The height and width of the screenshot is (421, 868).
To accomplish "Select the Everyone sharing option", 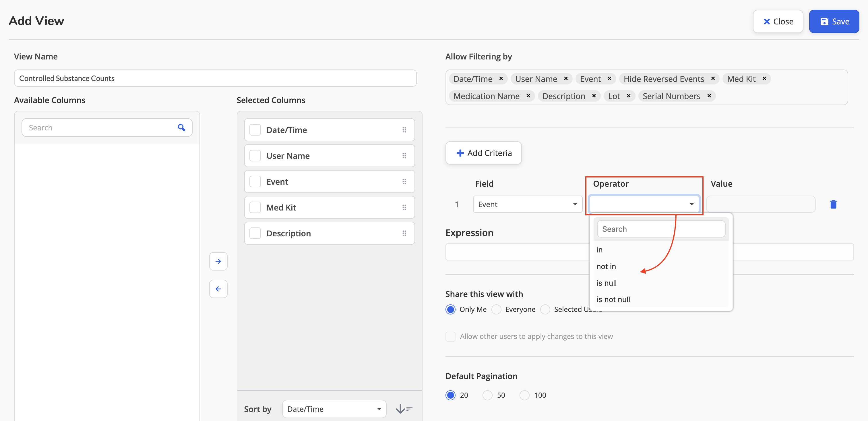I will pyautogui.click(x=496, y=309).
